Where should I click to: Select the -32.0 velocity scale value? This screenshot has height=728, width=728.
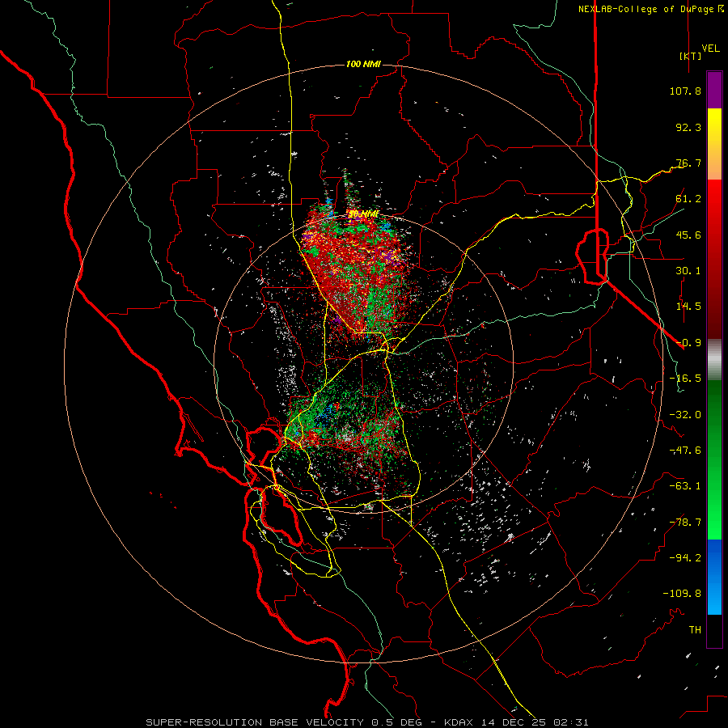click(x=685, y=415)
